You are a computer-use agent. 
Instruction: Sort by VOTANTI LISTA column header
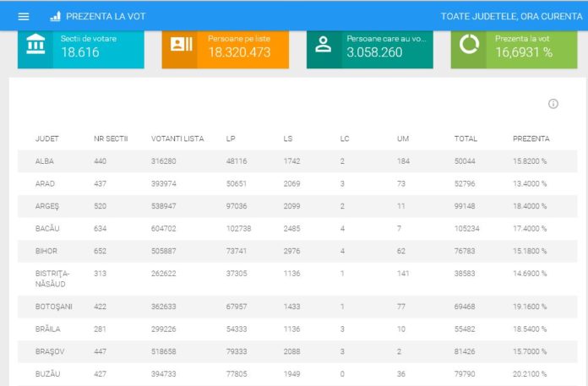[x=177, y=139]
